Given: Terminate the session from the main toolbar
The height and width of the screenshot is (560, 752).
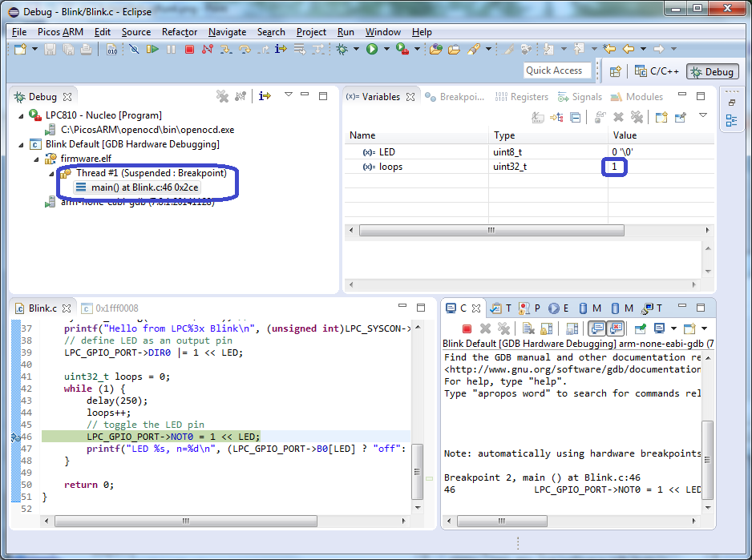Looking at the screenshot, I should [189, 49].
